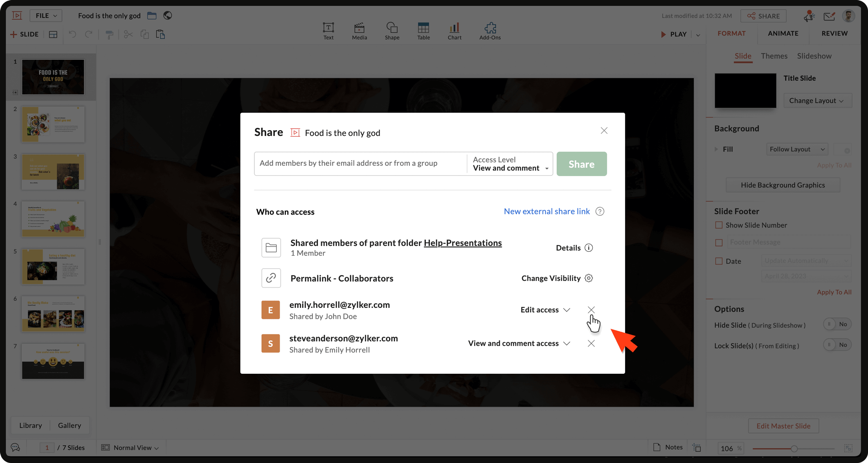Click the info icon beside Details

coord(589,248)
